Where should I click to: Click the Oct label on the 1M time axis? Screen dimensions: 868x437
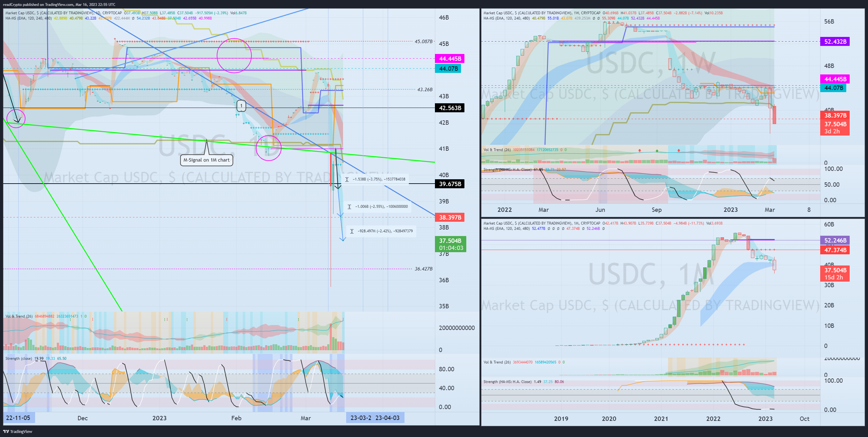point(804,419)
